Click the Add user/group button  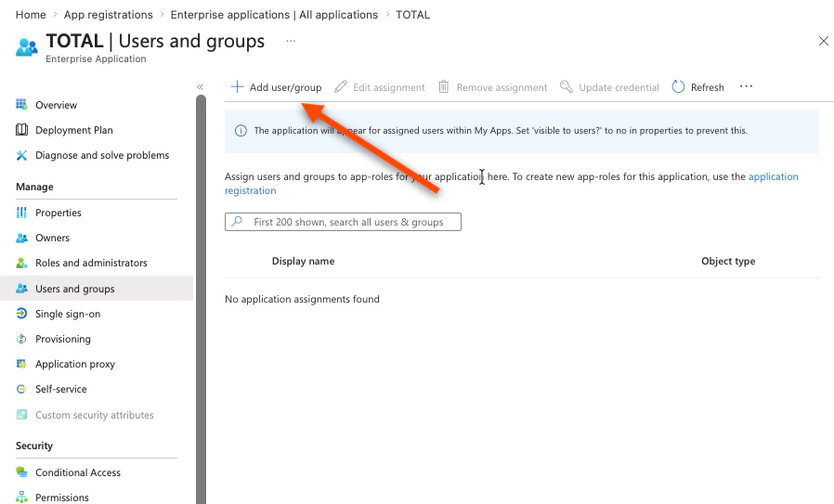point(276,86)
